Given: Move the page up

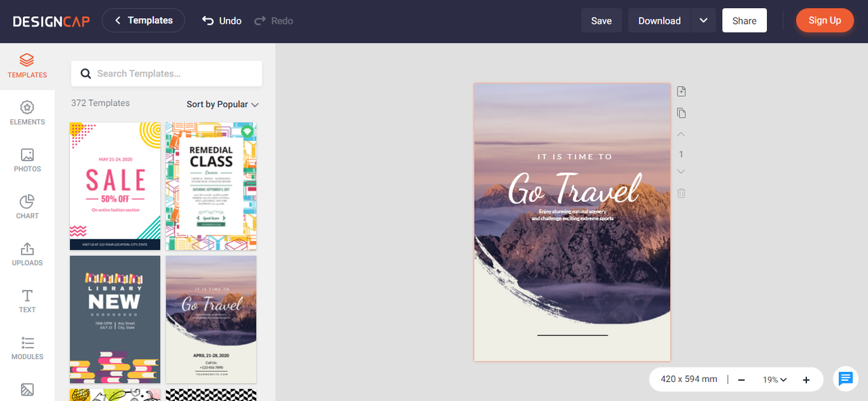Looking at the screenshot, I should tap(682, 134).
